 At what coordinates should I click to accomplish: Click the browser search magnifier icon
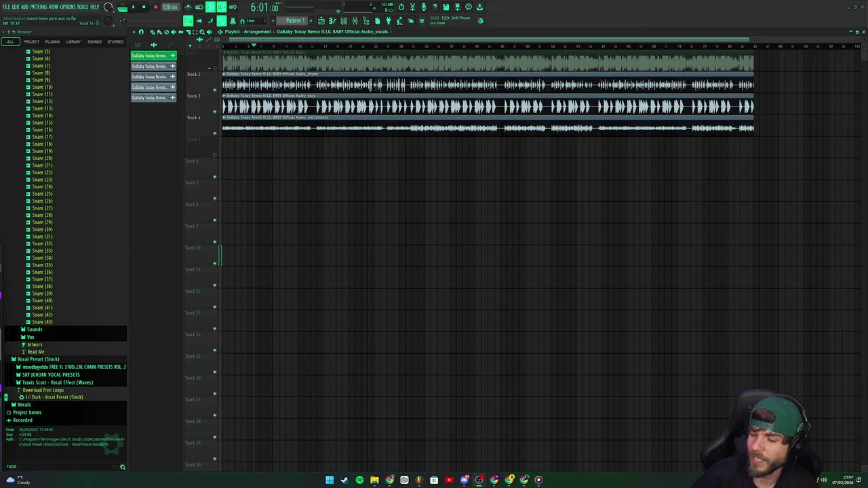pos(123,467)
